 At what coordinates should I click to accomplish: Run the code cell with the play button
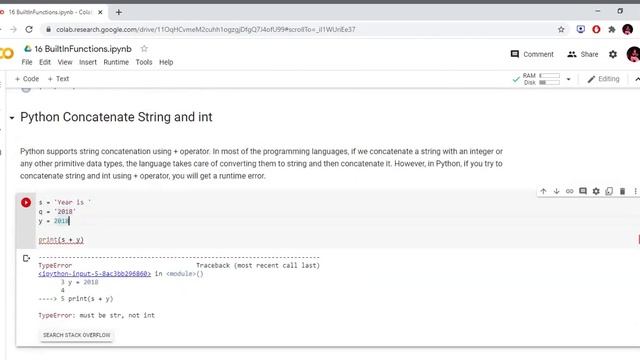[x=26, y=202]
